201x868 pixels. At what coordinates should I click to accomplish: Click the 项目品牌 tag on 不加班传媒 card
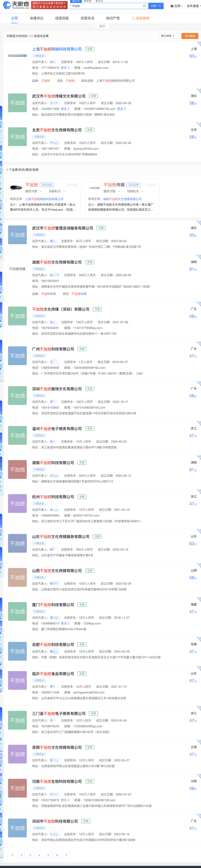tap(133, 185)
